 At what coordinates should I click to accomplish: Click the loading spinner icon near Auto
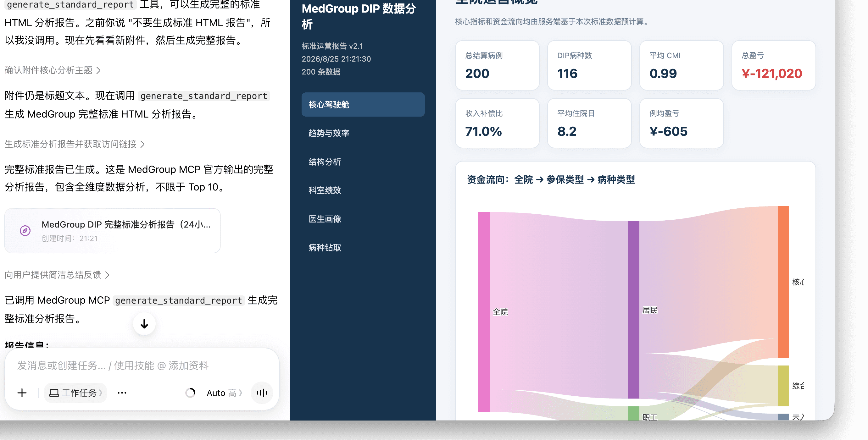coord(190,393)
